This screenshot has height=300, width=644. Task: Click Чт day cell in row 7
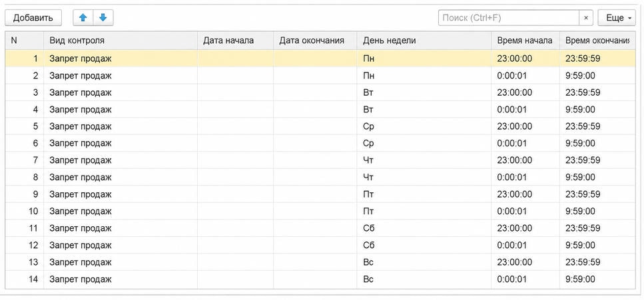[x=424, y=160]
